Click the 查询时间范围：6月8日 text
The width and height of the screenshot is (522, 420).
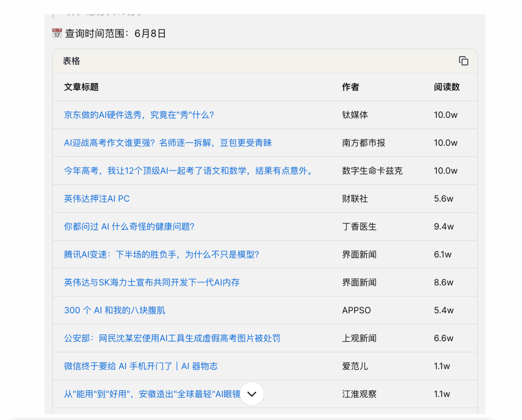point(115,33)
